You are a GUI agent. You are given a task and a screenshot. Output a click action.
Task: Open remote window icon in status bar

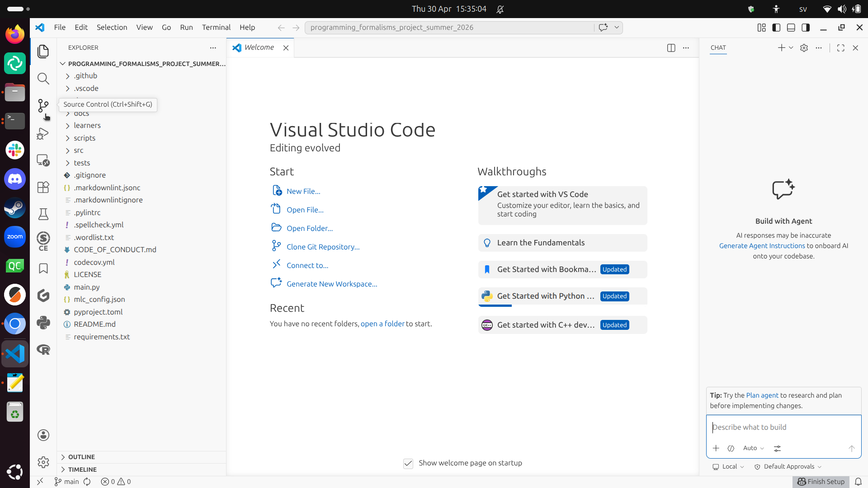40,482
